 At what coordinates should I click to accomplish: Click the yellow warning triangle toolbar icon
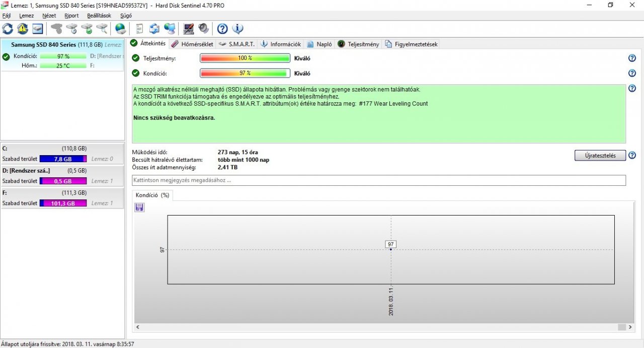click(23, 28)
